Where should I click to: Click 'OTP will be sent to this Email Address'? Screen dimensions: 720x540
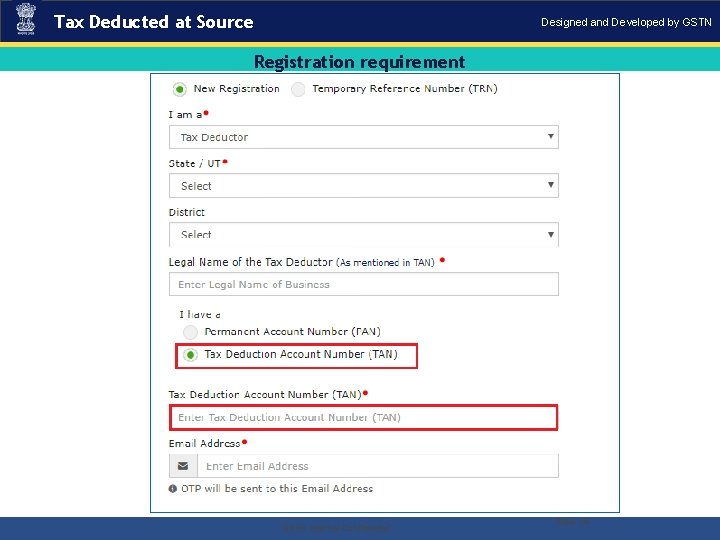click(277, 489)
